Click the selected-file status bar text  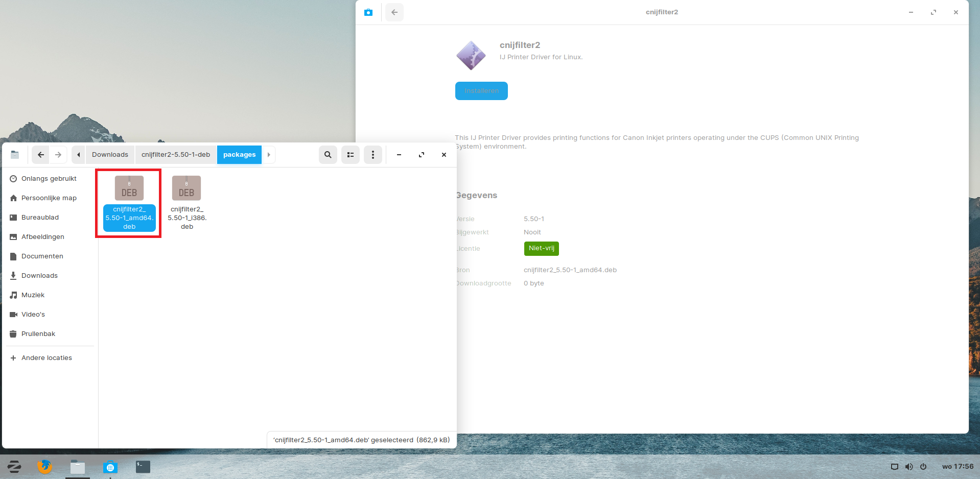(362, 440)
